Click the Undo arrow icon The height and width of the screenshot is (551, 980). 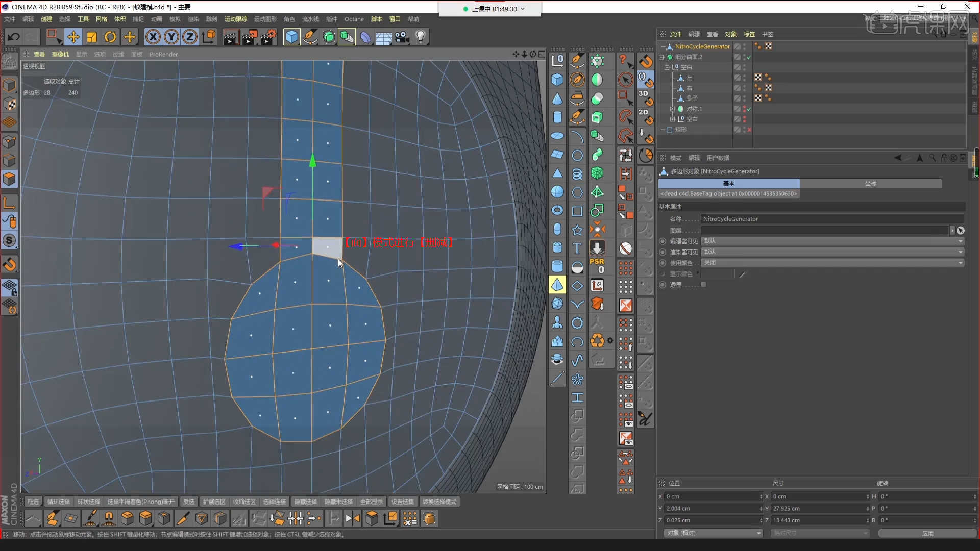tap(14, 37)
